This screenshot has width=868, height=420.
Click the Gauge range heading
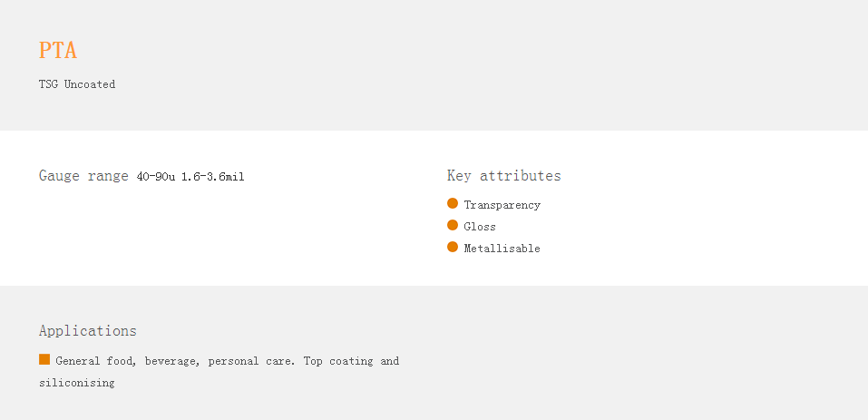click(x=83, y=176)
